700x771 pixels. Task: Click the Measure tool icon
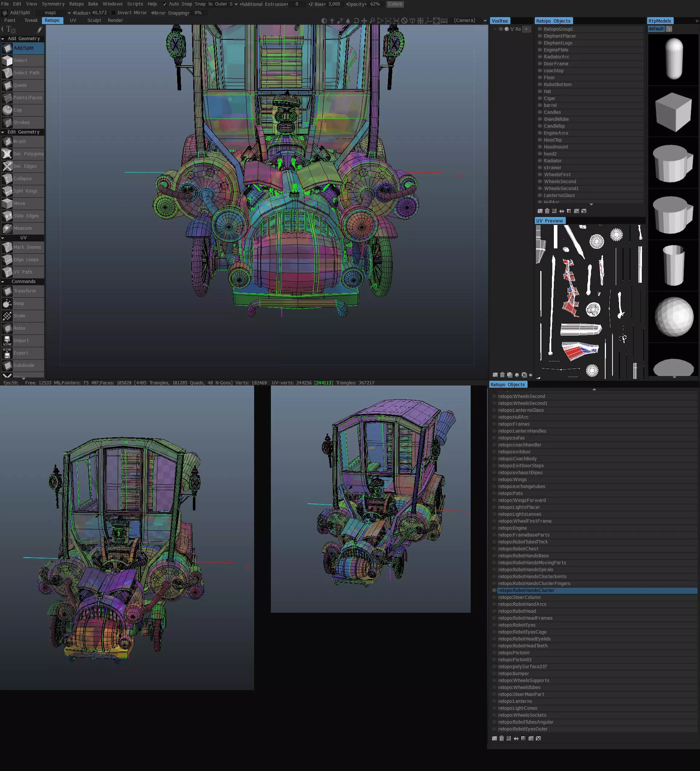coord(7,228)
